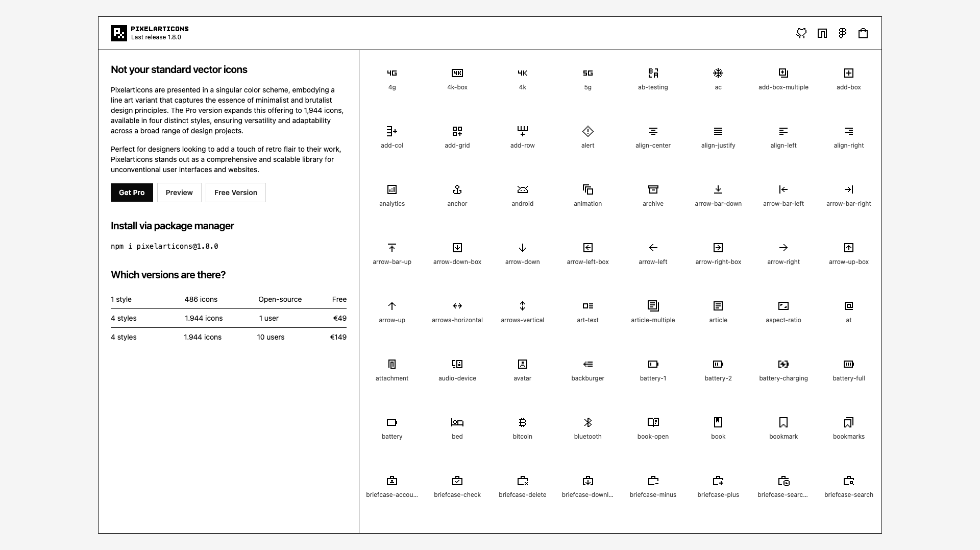Click the Get Pro button
Screen dimensions: 980x550
point(132,193)
